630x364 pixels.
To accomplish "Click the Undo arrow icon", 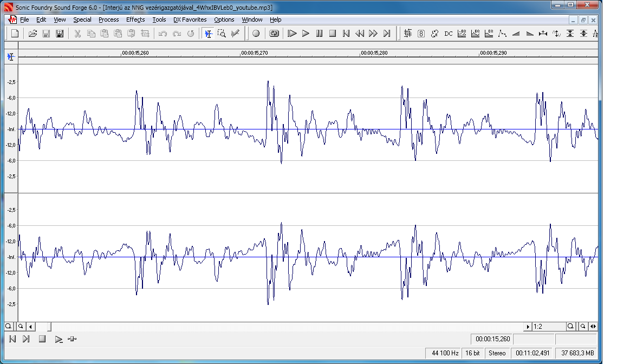I will click(x=163, y=34).
